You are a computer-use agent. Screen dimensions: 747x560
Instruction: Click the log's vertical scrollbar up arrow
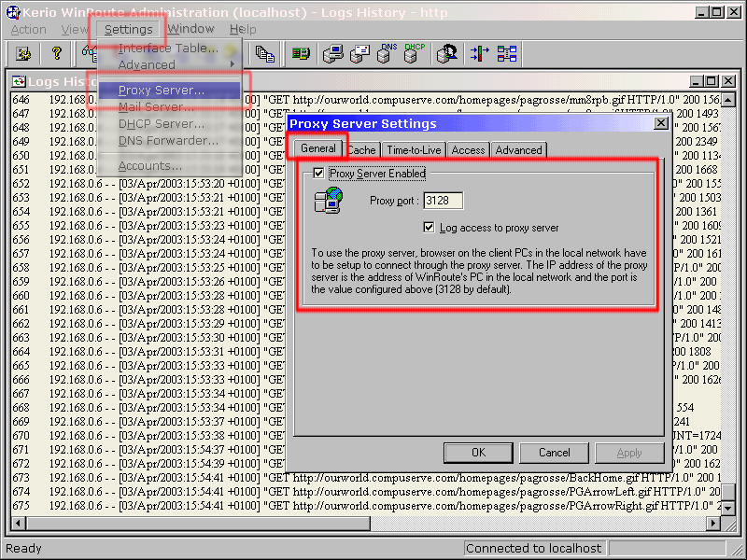coord(728,100)
